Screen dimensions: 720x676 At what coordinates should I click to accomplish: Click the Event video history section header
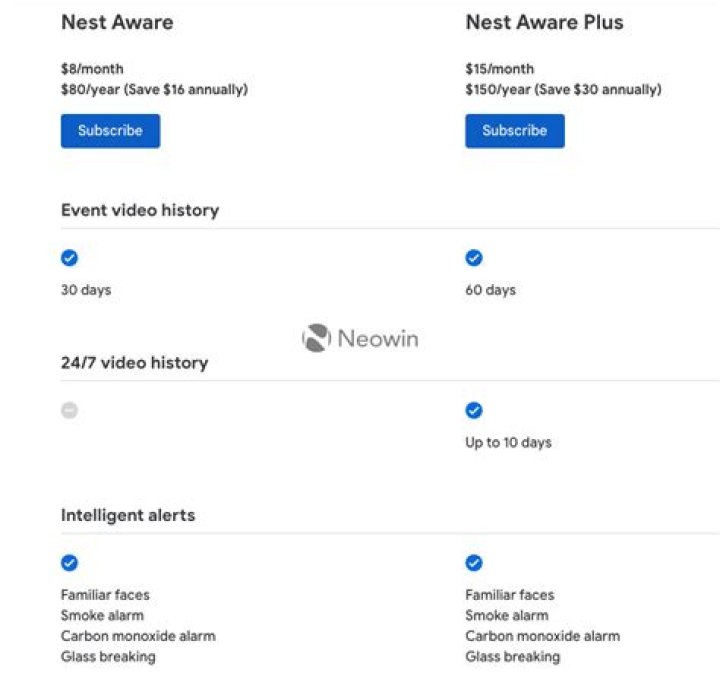[x=140, y=210]
